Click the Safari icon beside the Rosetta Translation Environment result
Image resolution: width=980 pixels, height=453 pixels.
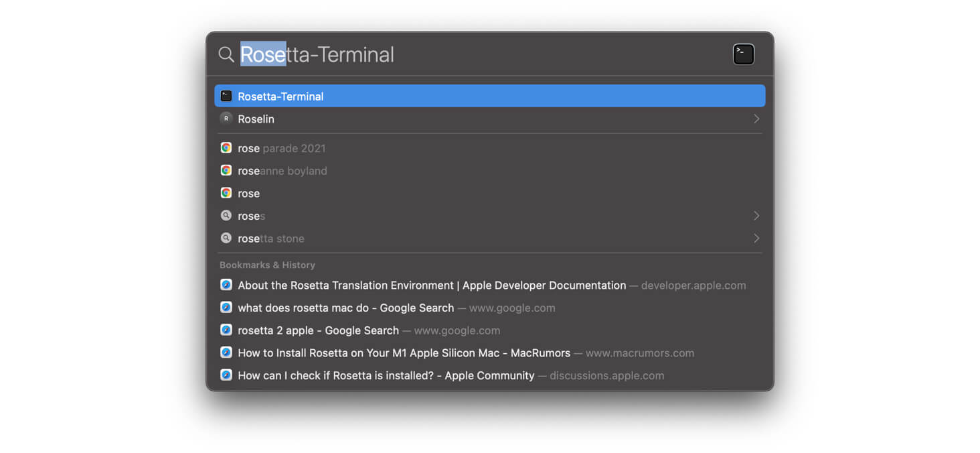pyautogui.click(x=226, y=284)
